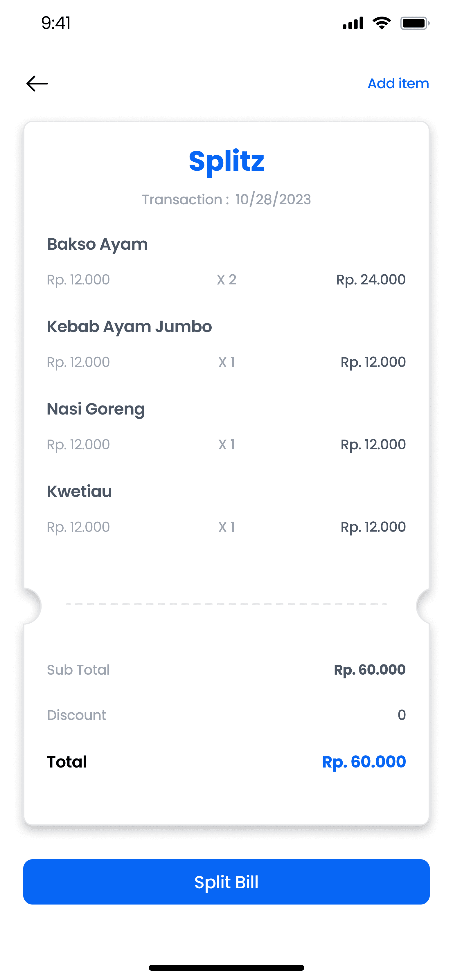453x980 pixels.
Task: Tap the blue Total amount Rp. 60.000
Action: click(x=364, y=762)
